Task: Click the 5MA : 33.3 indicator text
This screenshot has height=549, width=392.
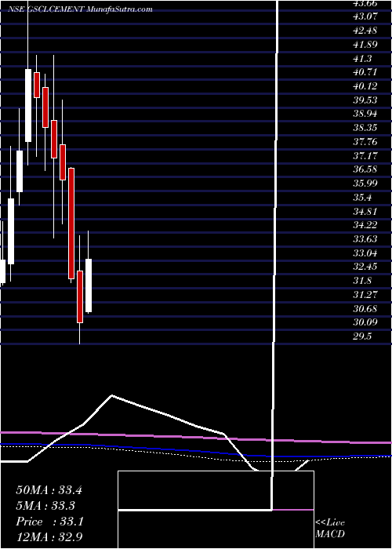Action: tap(45, 506)
